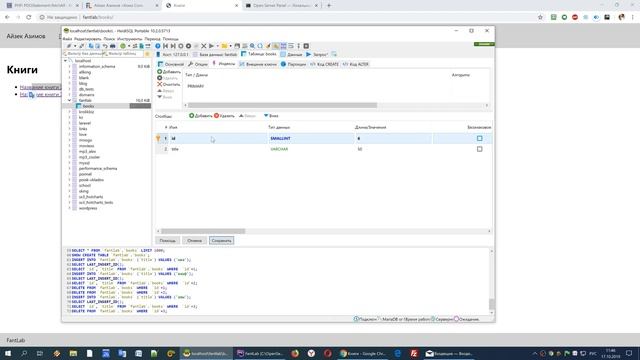Open FileZilla from the Windows taskbar
Screen dimensions: 640x360
414,353
